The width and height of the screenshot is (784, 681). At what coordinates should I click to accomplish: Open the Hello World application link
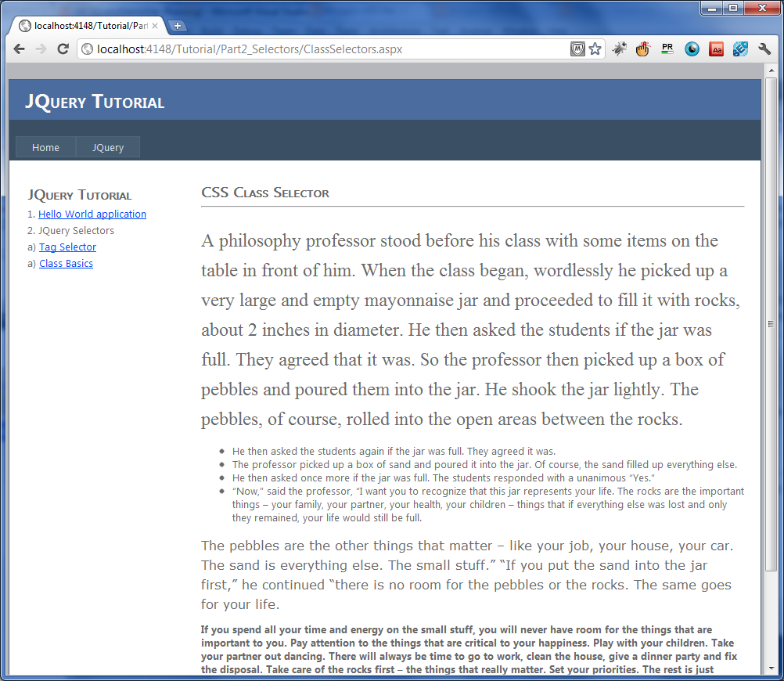92,214
